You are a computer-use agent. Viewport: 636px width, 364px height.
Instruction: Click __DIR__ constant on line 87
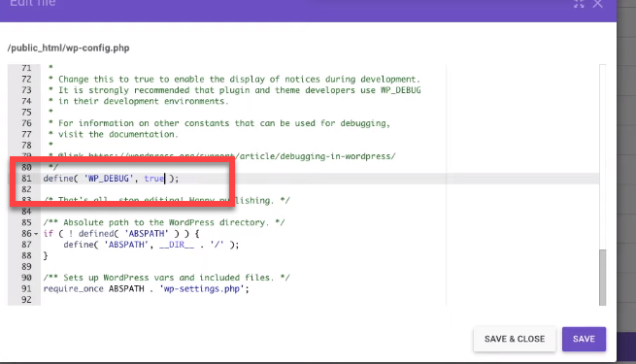(x=177, y=245)
